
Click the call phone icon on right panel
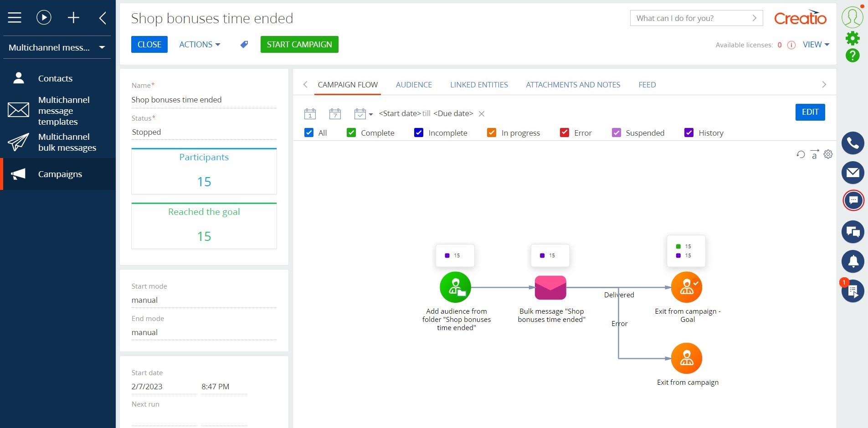pyautogui.click(x=853, y=143)
